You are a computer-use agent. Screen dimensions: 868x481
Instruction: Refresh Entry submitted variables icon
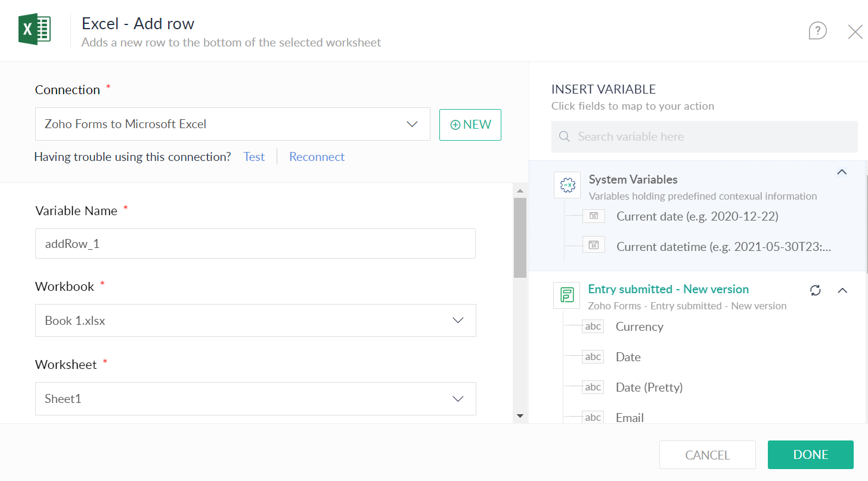[x=816, y=290]
